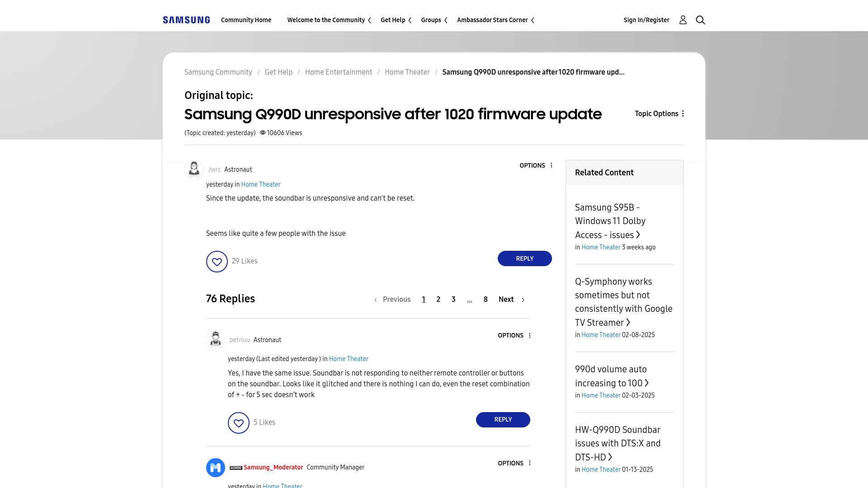The width and height of the screenshot is (868, 488).
Task: Open Home Theater link dated 01-13-2025
Action: (601, 469)
